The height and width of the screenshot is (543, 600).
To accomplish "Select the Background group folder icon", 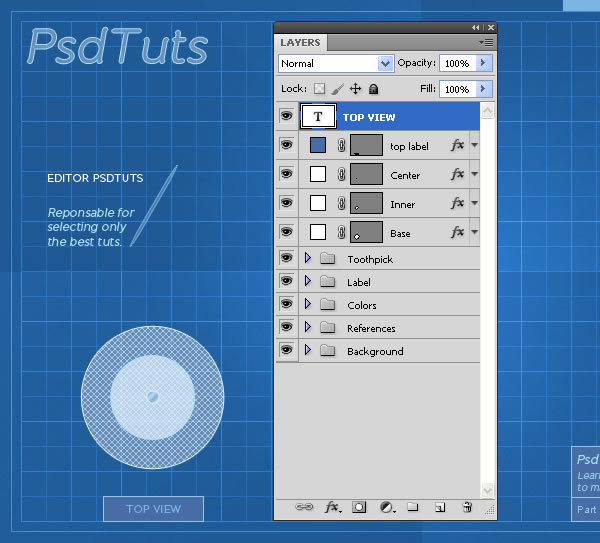I will click(x=328, y=351).
